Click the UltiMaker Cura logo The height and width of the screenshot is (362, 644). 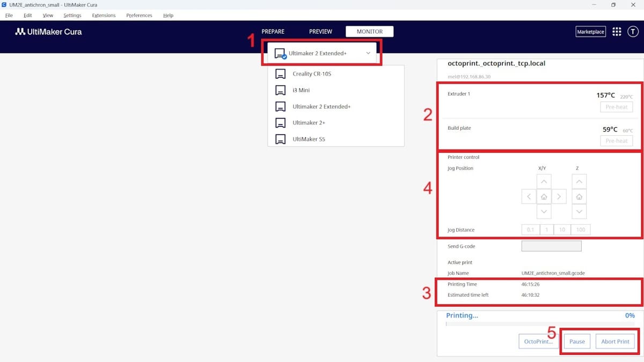[x=48, y=32]
